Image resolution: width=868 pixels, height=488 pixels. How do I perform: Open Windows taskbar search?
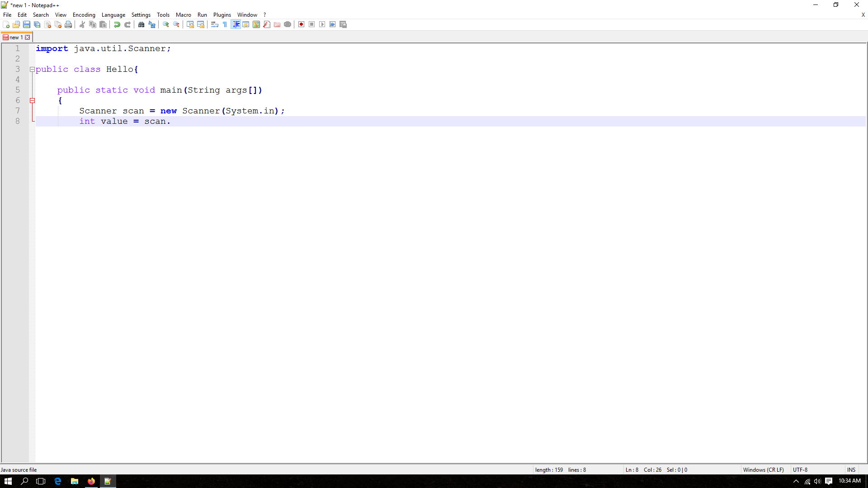point(25,481)
